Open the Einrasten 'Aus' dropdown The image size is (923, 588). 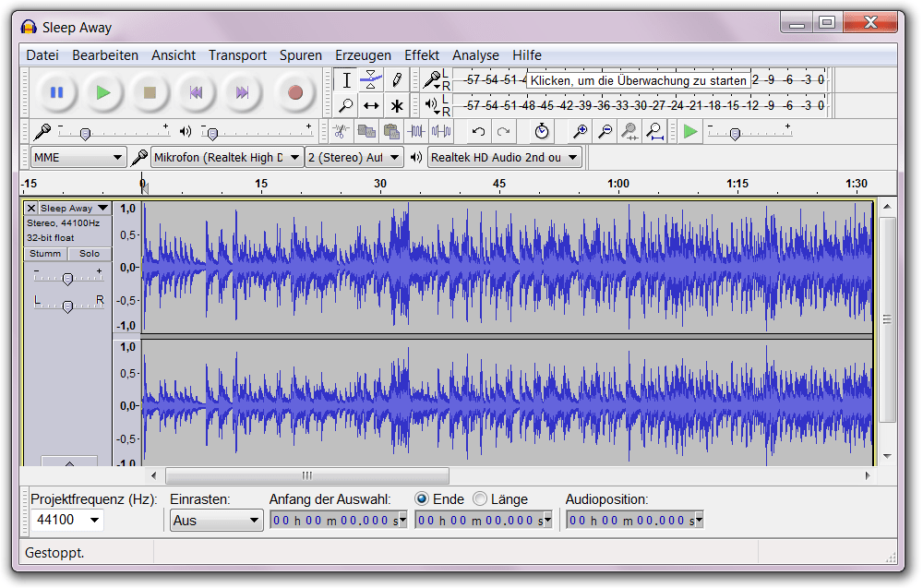tap(216, 519)
